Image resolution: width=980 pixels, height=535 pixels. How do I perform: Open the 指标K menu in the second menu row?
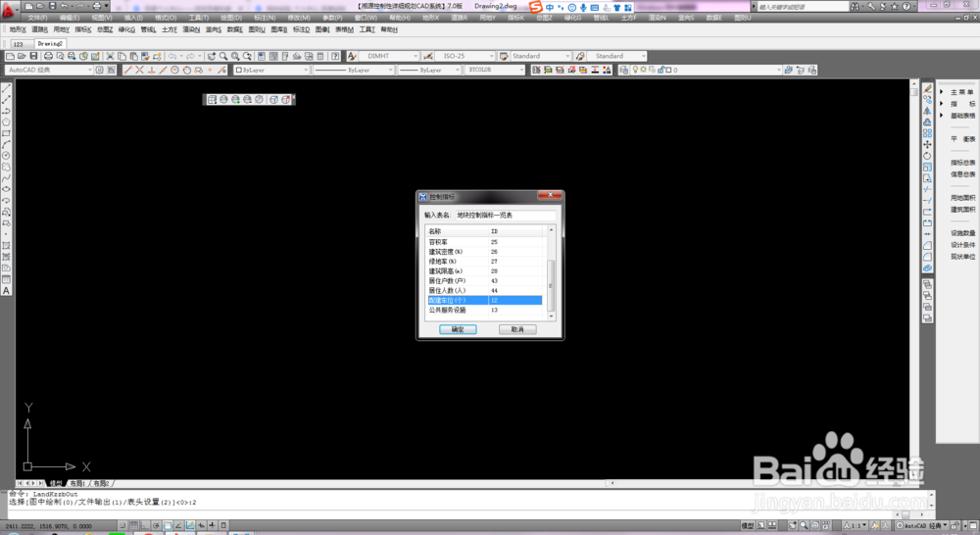[x=83, y=29]
